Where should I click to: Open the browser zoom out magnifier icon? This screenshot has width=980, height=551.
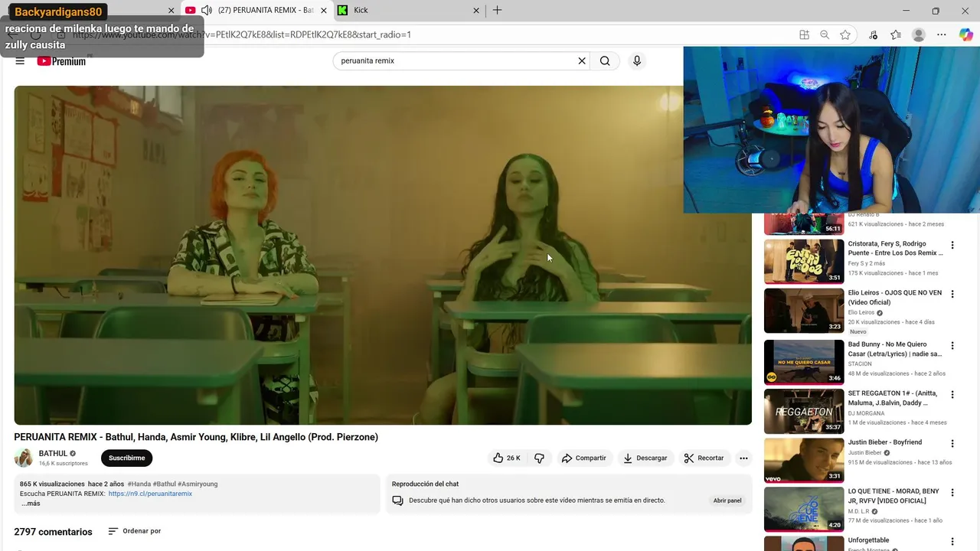point(825,34)
